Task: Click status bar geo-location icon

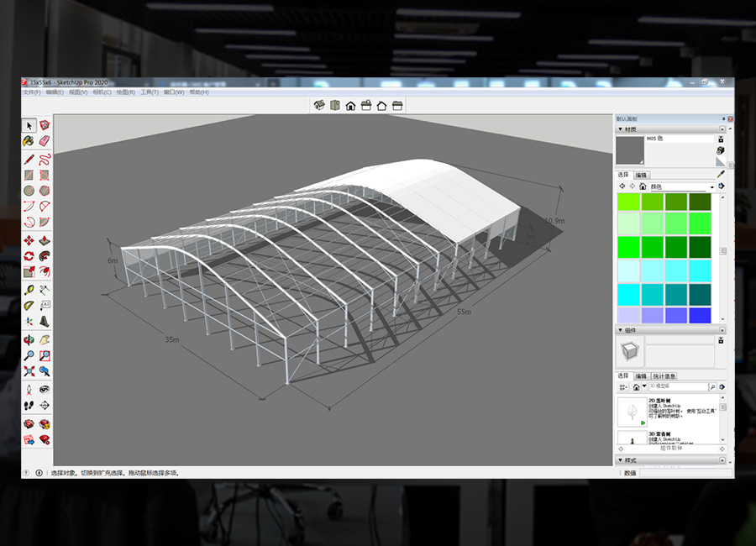Action: 27,473
